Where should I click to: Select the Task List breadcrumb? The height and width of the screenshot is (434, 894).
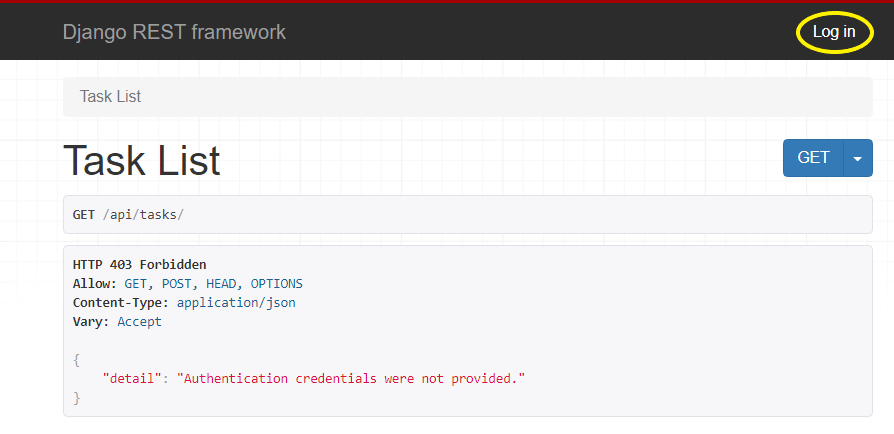pos(110,96)
